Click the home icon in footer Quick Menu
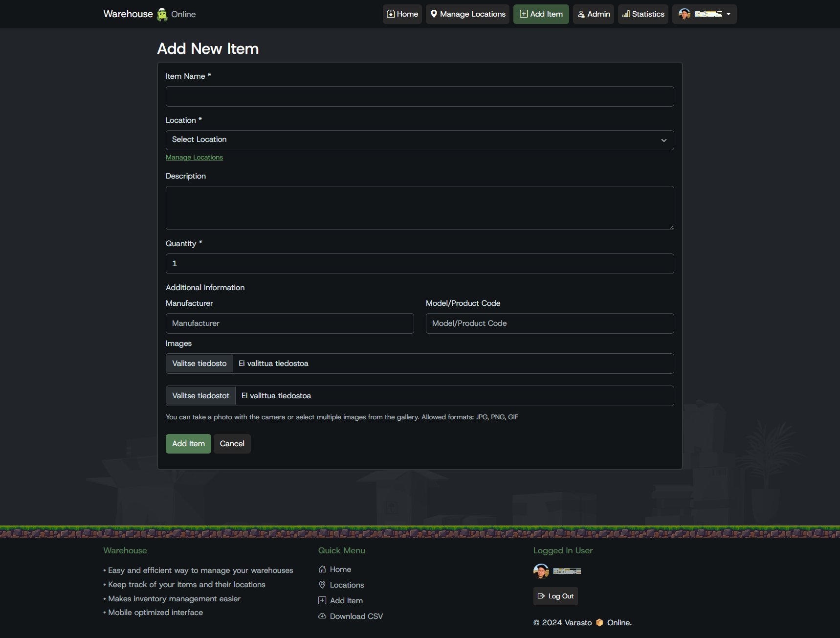Viewport: 840px width, 638px height. (x=322, y=569)
